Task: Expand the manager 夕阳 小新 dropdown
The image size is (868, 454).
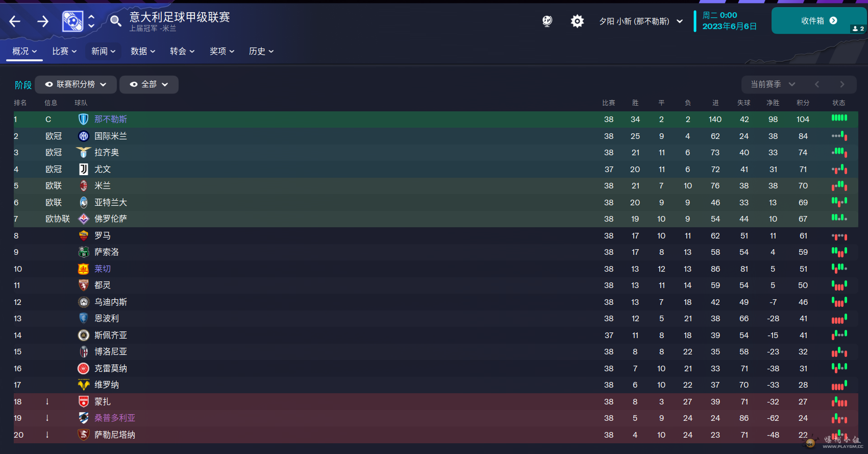Action: pos(641,21)
